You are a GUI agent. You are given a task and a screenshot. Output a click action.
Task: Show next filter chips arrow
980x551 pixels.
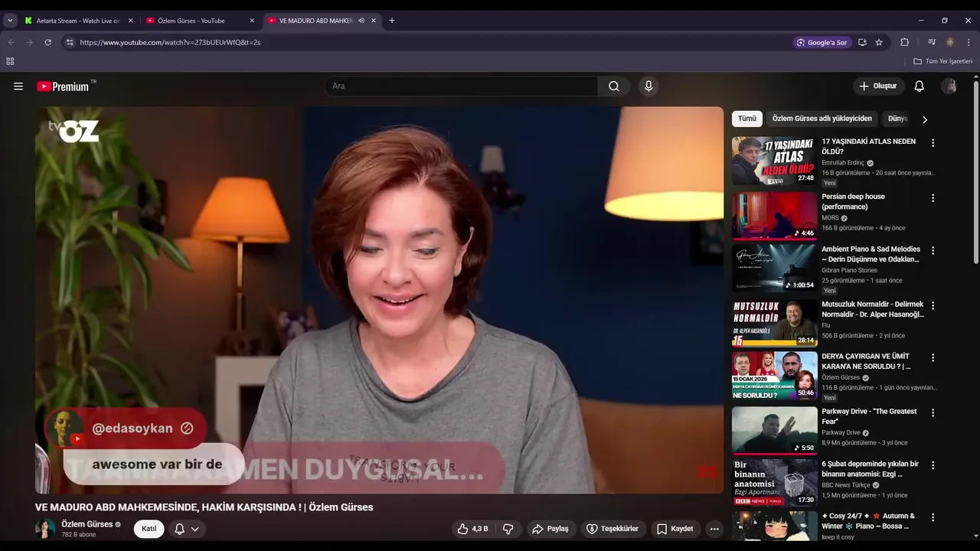click(x=924, y=119)
